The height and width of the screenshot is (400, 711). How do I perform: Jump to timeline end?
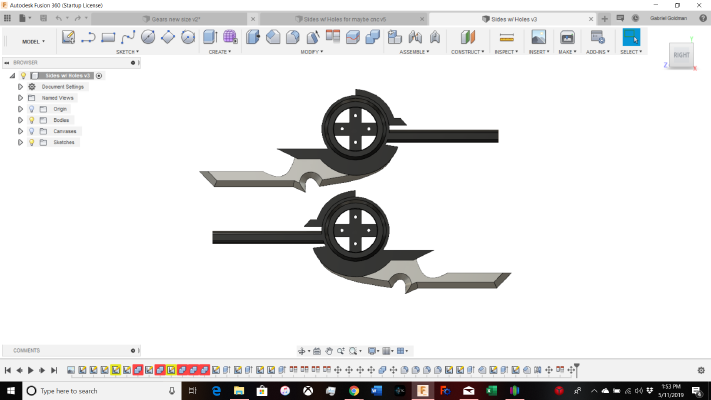coord(54,370)
